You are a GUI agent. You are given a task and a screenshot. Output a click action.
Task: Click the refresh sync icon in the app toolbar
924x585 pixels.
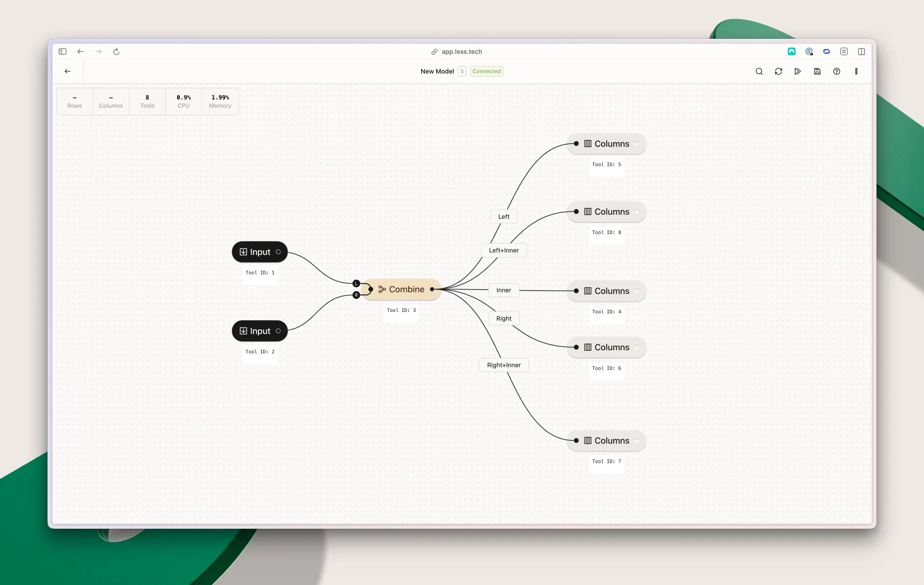(x=779, y=71)
